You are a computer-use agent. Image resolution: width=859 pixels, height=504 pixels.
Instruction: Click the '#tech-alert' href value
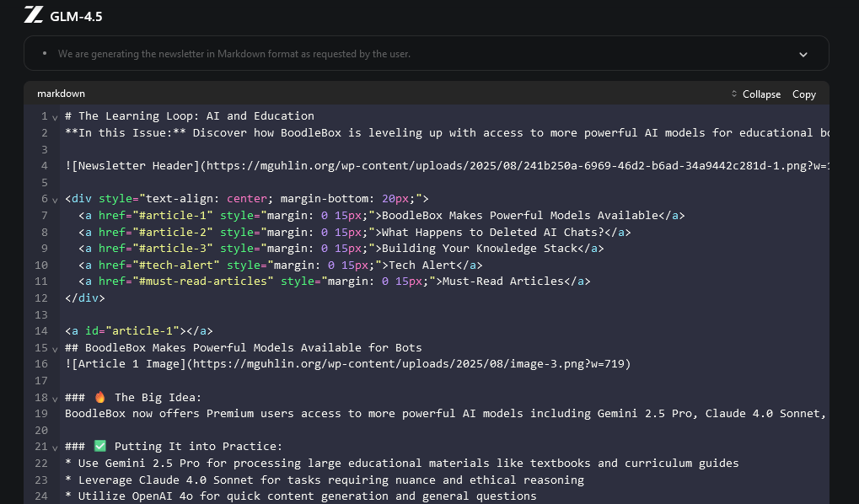pyautogui.click(x=176, y=265)
